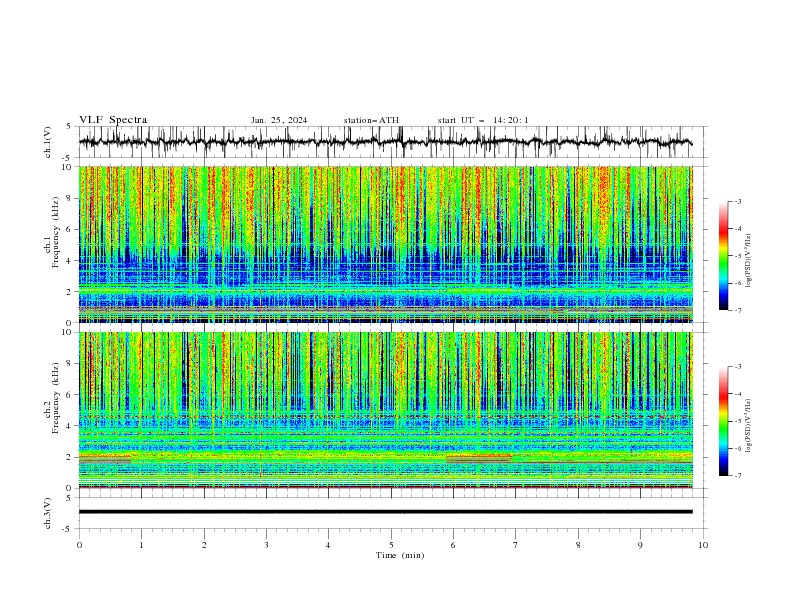Image resolution: width=792 pixels, height=612 pixels.
Task: Click the ch.1 spectrogram color scale bar
Action: point(724,256)
